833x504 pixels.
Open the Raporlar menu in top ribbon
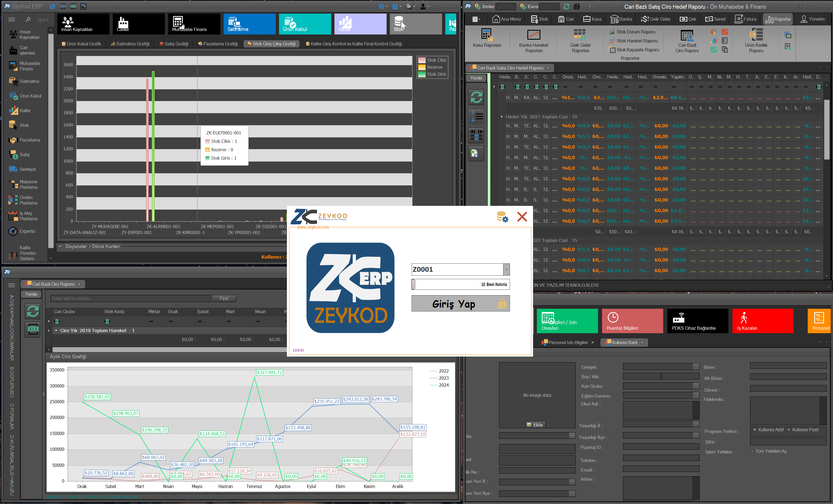[778, 19]
